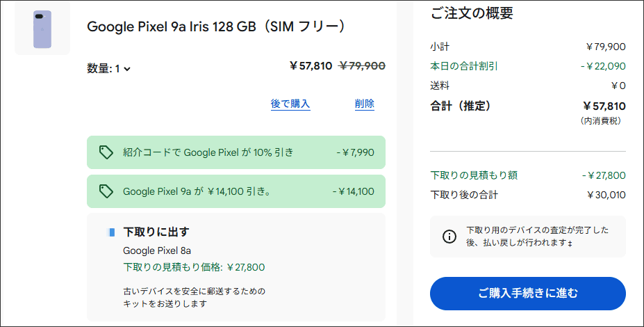Click the trade-in refund notice box
Image resolution: width=644 pixels, height=327 pixels.
pos(527,237)
